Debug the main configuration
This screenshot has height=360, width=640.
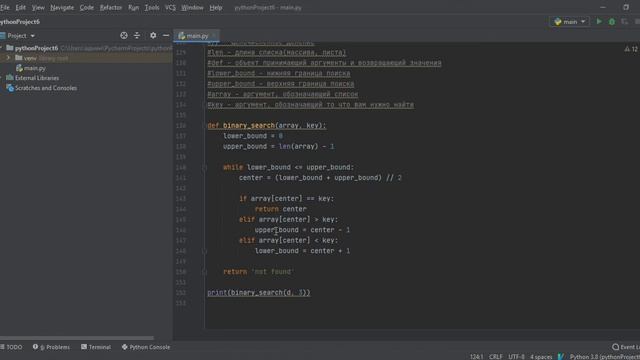612,22
